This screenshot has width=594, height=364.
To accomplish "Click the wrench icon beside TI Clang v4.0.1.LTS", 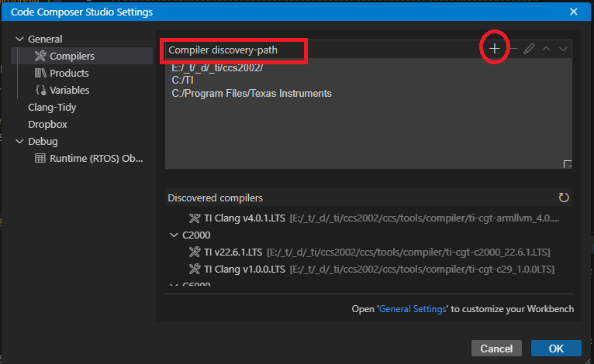I will point(195,218).
